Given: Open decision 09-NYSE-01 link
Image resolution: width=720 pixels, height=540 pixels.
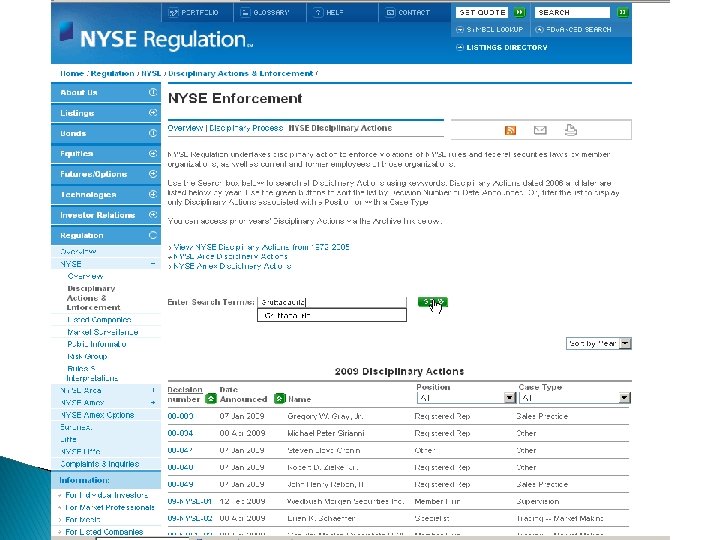Looking at the screenshot, I should 190,501.
